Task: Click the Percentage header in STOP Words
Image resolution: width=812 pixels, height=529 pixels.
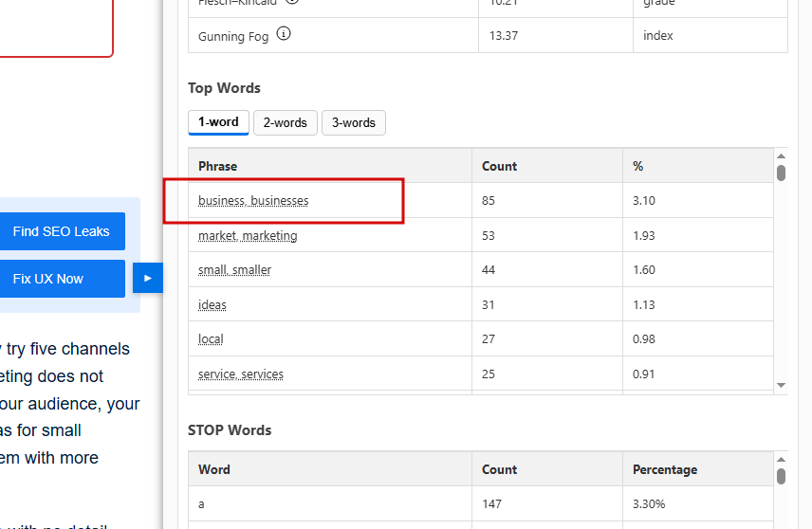Action: click(665, 469)
